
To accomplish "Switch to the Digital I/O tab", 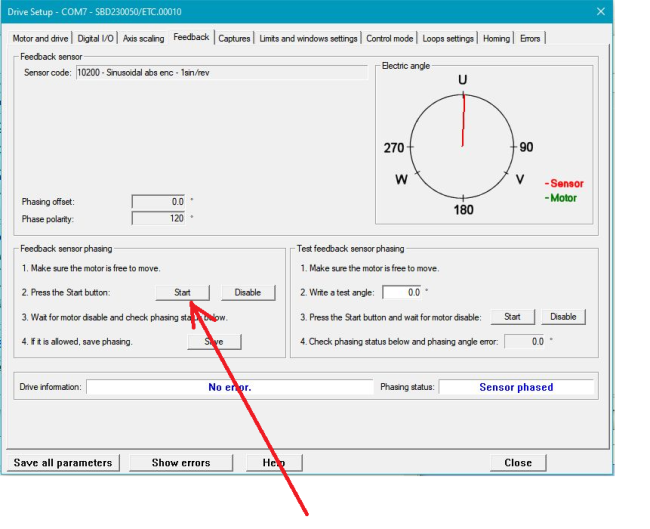I will 96,39.
